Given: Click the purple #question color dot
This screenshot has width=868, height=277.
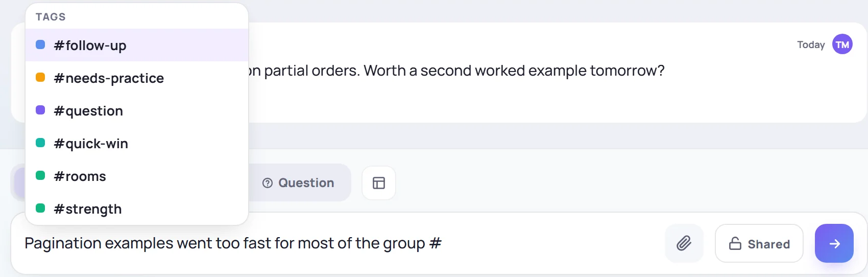Looking at the screenshot, I should point(40,110).
